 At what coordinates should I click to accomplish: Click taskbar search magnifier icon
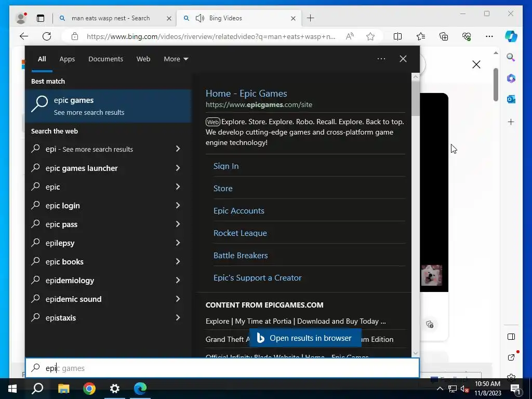(37, 389)
